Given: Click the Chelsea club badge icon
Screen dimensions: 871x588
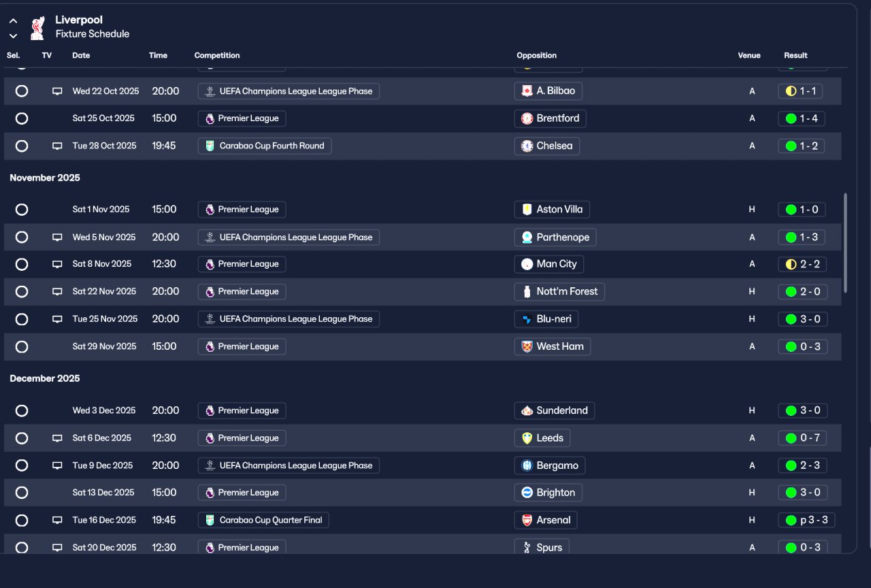Looking at the screenshot, I should pyautogui.click(x=527, y=146).
